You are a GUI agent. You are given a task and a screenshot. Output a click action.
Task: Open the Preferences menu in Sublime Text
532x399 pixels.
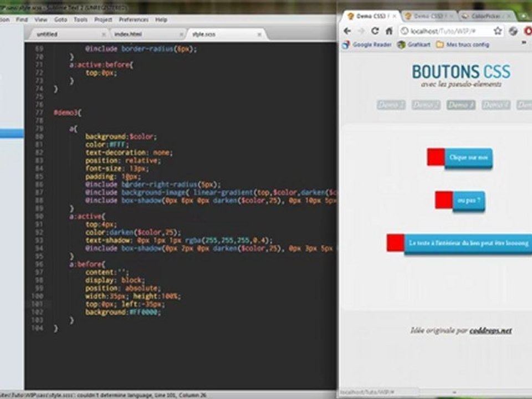134,20
